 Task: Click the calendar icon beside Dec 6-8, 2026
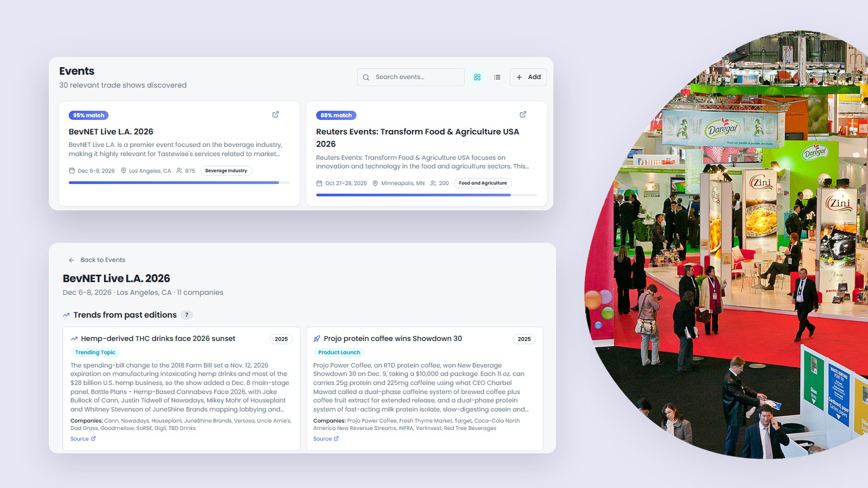72,171
